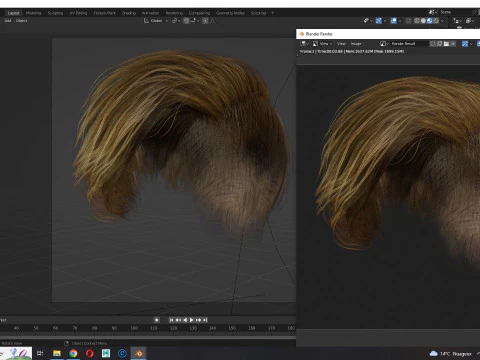
Task: Toggle proportional editing in viewport header
Action: [205, 21]
